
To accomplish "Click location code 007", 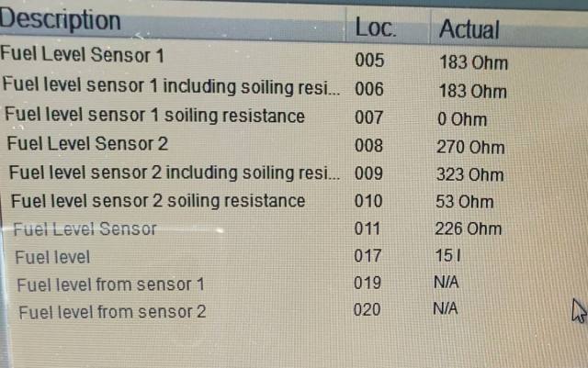I will coord(370,118).
